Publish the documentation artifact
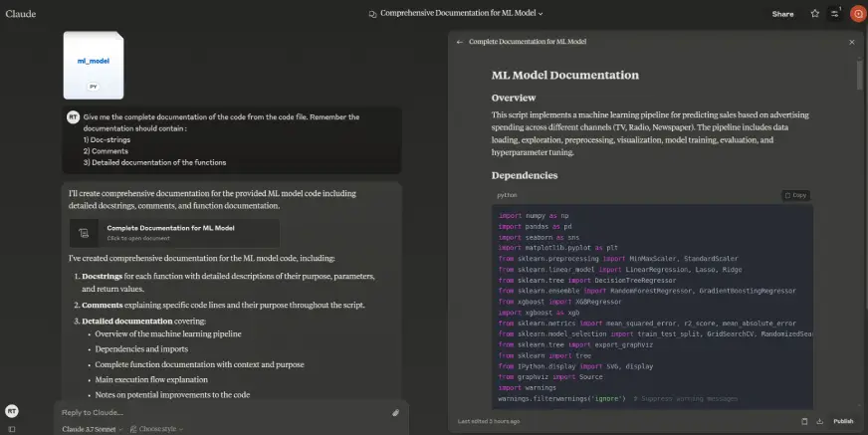Viewport: 868px width, 435px height. point(842,421)
